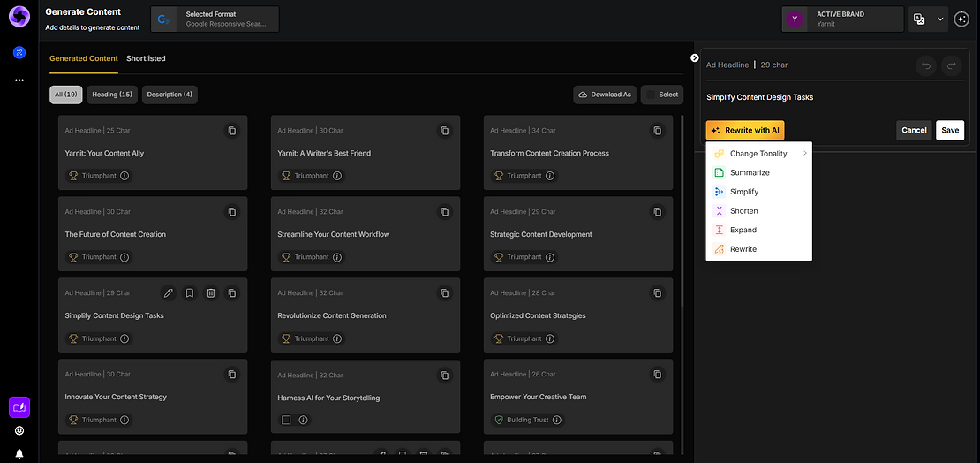Filter by Description (4)
The height and width of the screenshot is (463, 980).
170,95
